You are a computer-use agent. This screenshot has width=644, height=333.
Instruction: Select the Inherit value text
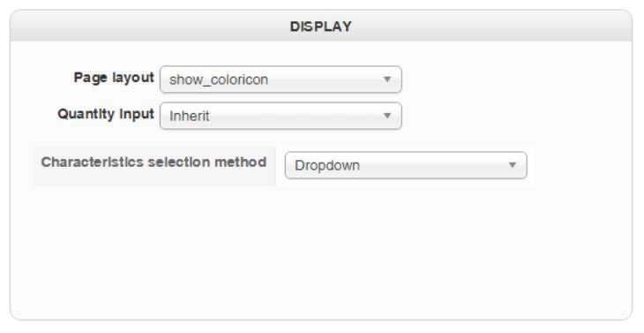[x=190, y=117]
